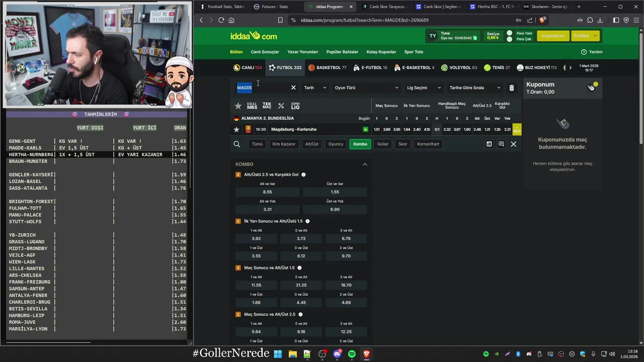Select the Voleybol sport category

coord(459,67)
